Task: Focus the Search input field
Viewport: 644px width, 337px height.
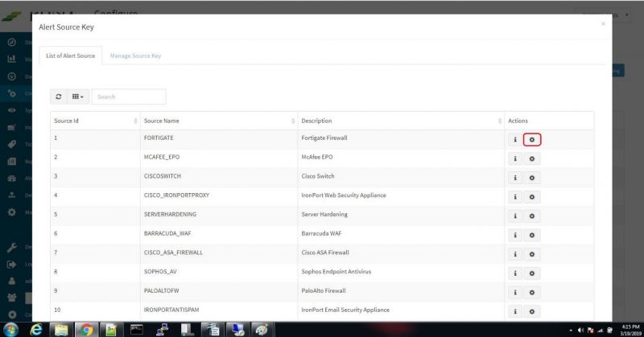Action: pos(129,97)
